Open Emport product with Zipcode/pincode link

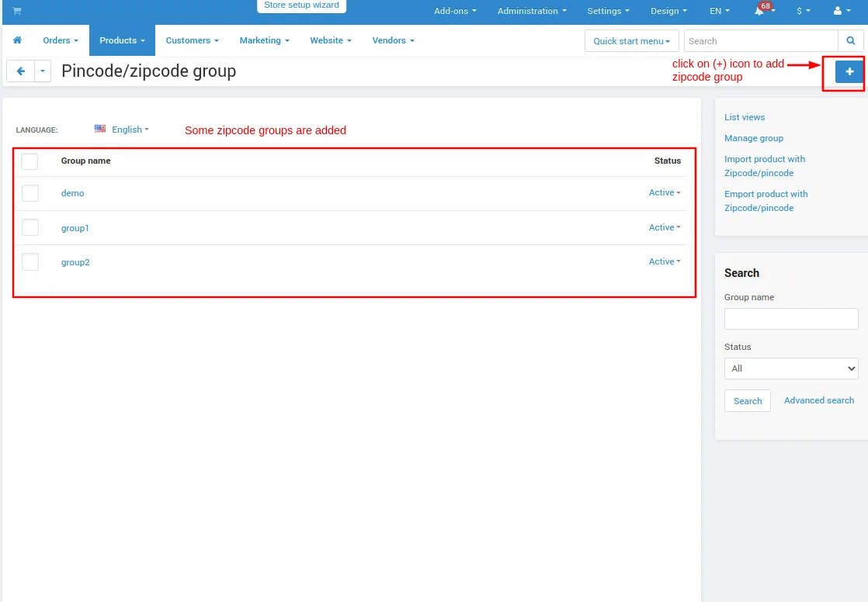[766, 201]
